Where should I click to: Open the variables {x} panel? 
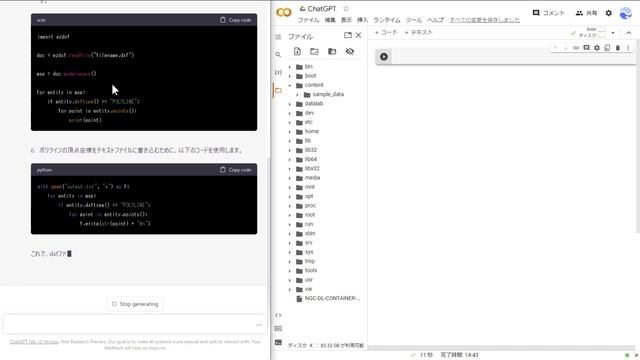pyautogui.click(x=278, y=72)
